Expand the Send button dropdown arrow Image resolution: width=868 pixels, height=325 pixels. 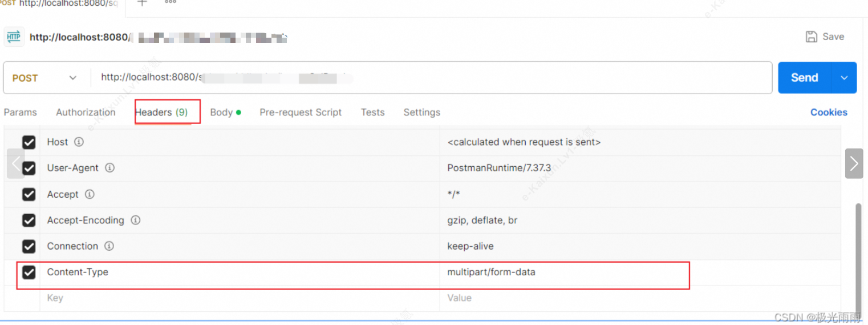(x=845, y=78)
